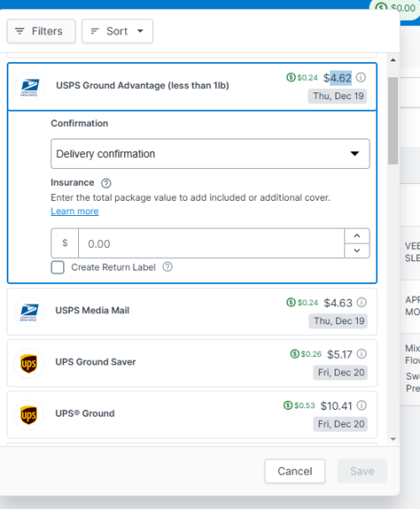The height and width of the screenshot is (509, 420).
Task: Click the scrollbar down arrow in rate list
Action: 393,439
